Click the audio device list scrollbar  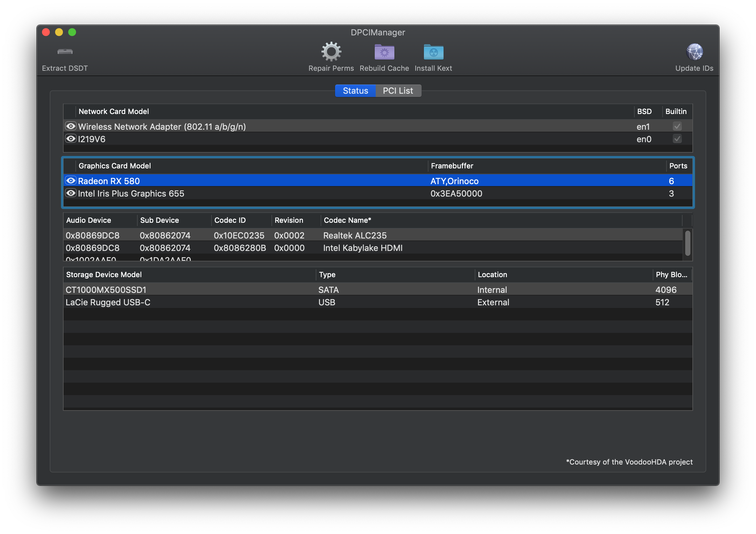point(687,243)
